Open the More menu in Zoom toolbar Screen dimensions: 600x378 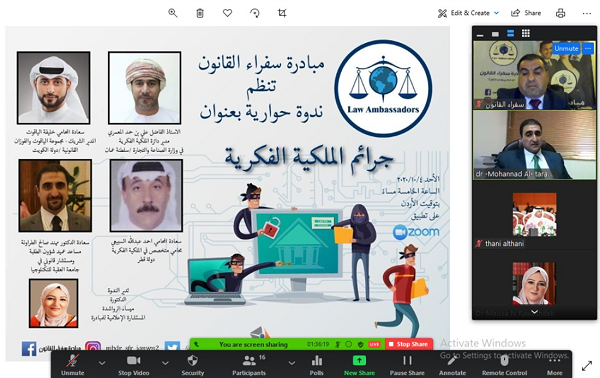click(x=554, y=365)
